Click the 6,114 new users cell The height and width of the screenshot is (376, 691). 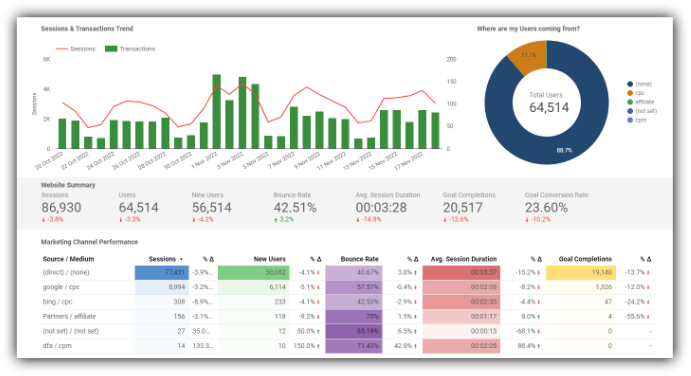click(254, 287)
